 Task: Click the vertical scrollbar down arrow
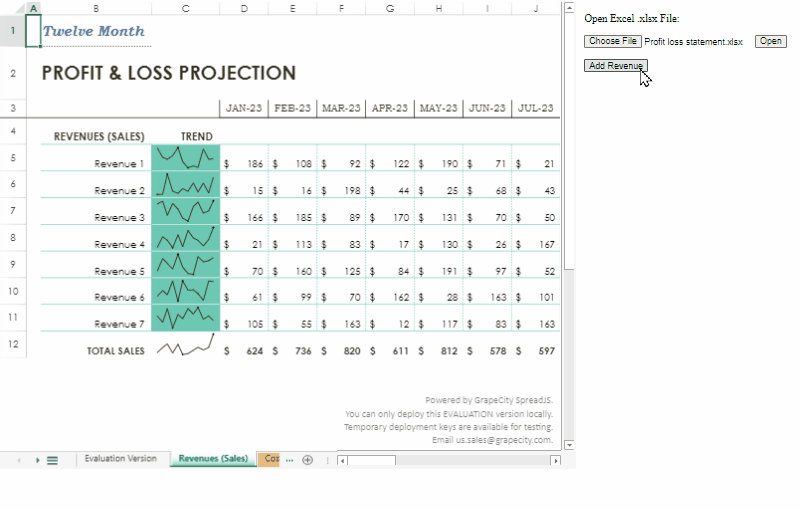pyautogui.click(x=569, y=444)
